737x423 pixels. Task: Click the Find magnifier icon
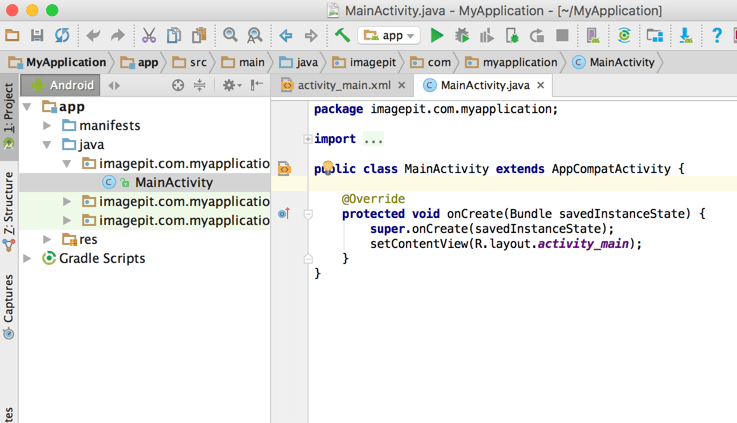click(x=230, y=35)
